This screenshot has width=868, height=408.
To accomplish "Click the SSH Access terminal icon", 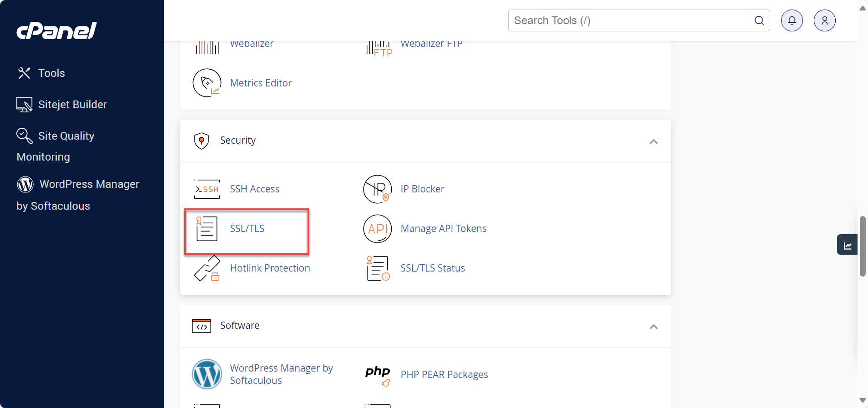I will click(207, 189).
